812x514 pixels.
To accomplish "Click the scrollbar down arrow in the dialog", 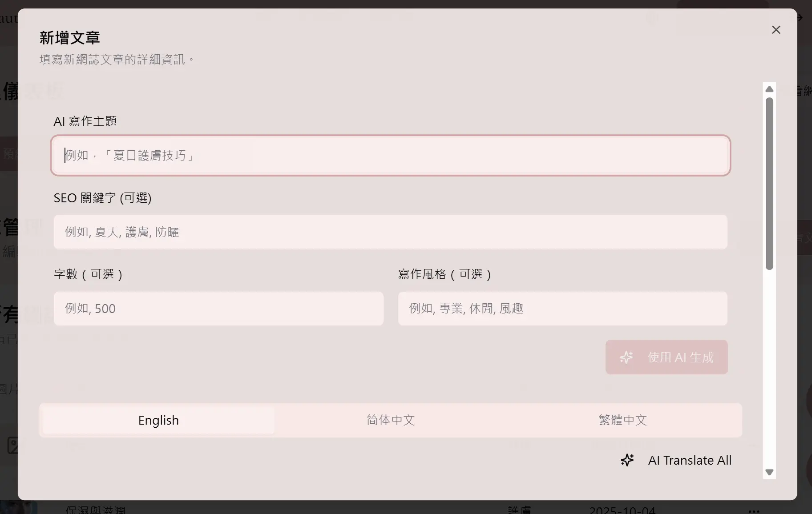I will (769, 472).
